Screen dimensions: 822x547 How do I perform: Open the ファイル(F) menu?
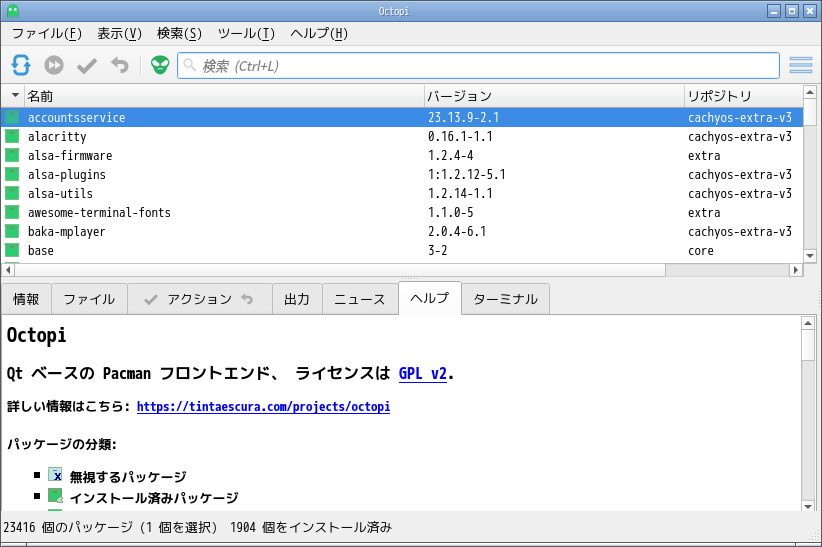(x=47, y=34)
